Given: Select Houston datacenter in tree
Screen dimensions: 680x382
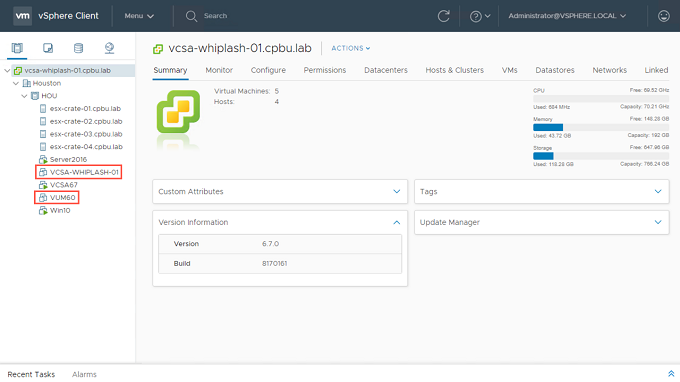Looking at the screenshot, I should (x=47, y=83).
